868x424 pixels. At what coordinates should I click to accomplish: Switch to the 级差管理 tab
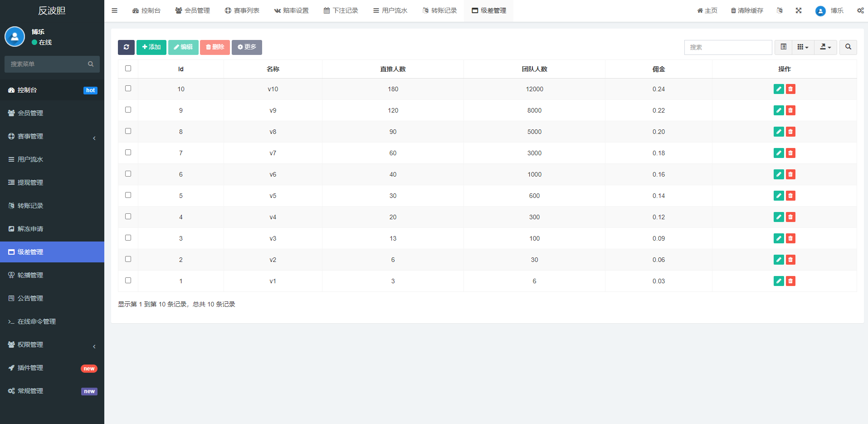pyautogui.click(x=488, y=10)
